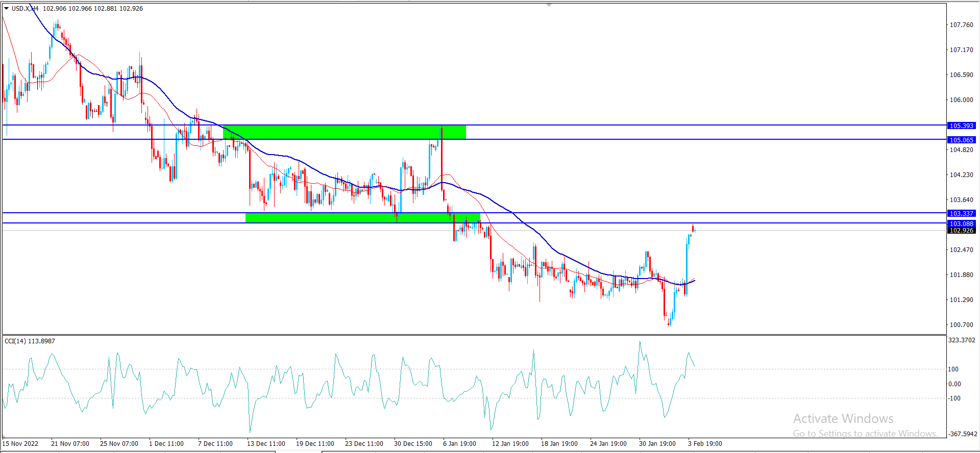The image size is (980, 453).
Task: Click the dropdown arrow beside USD.X,H4
Action: pyautogui.click(x=6, y=9)
